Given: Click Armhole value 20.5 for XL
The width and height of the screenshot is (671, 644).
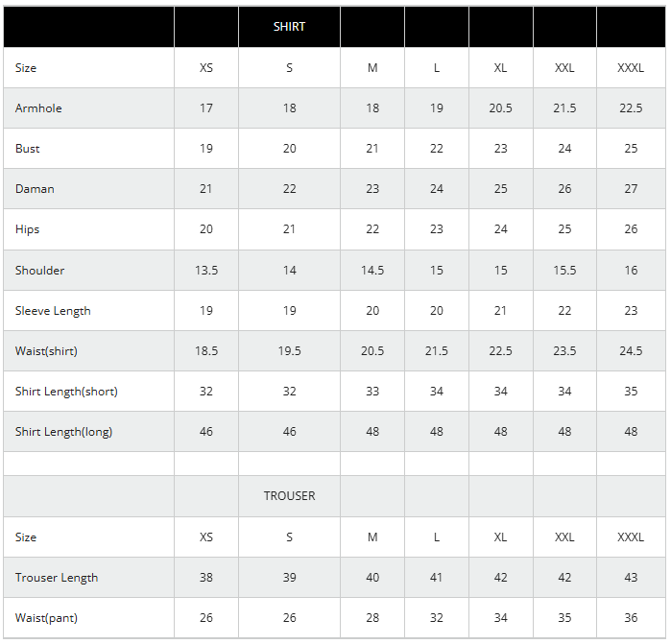Looking at the screenshot, I should coord(500,108).
